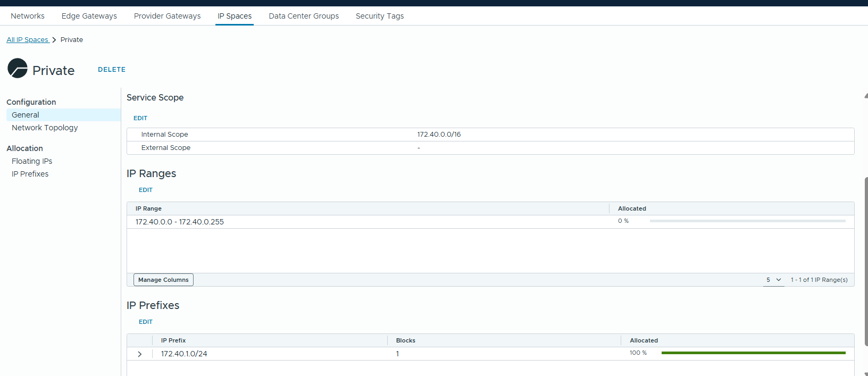Select the Data Center Groups tab

pos(304,16)
